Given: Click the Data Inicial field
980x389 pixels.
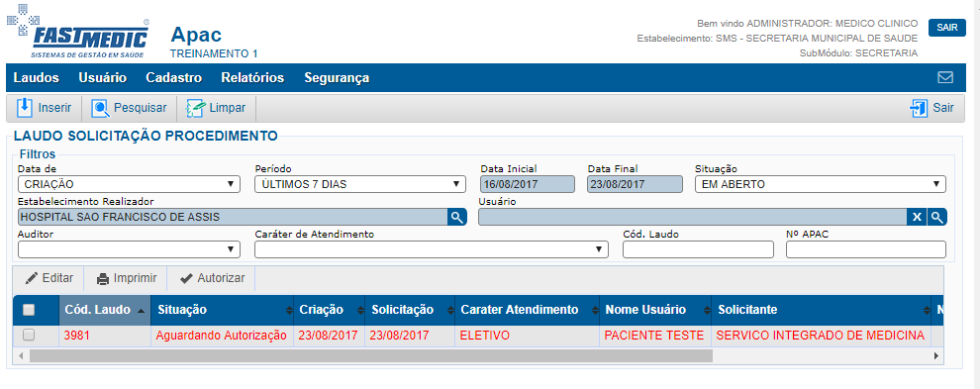Looking at the screenshot, I should pos(528,184).
